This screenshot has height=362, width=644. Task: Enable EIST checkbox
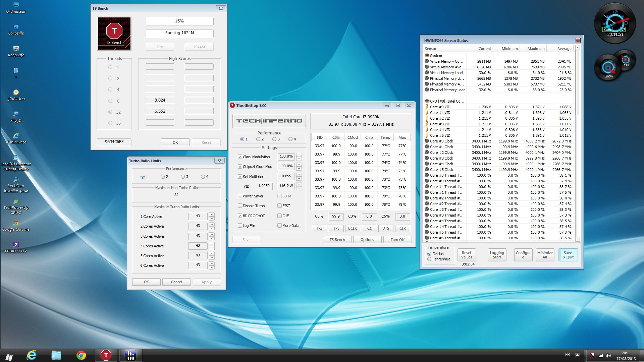[x=279, y=206]
